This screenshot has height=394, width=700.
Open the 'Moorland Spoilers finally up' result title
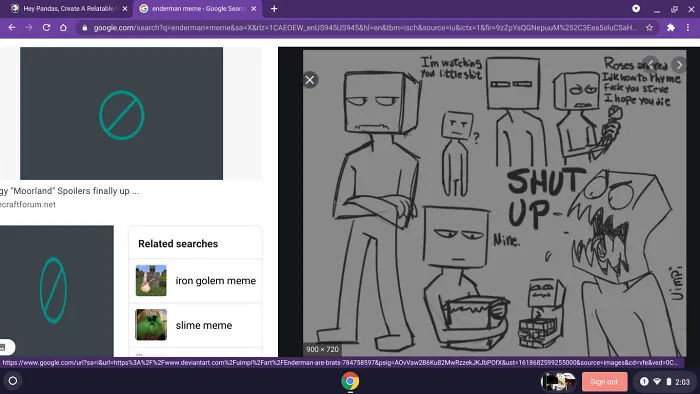[x=70, y=191]
